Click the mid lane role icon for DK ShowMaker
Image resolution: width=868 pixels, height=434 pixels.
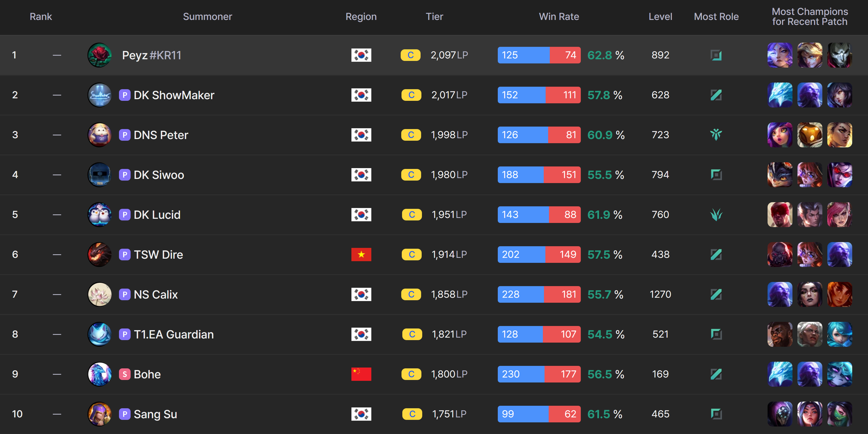(716, 95)
